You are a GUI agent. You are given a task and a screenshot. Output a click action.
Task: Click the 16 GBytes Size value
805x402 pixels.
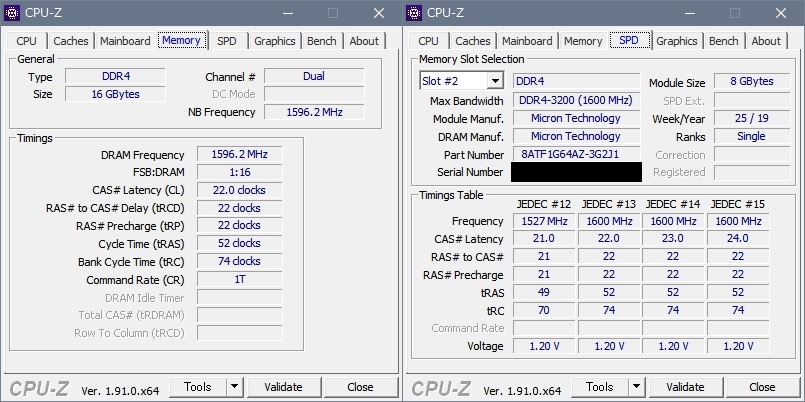pos(116,94)
